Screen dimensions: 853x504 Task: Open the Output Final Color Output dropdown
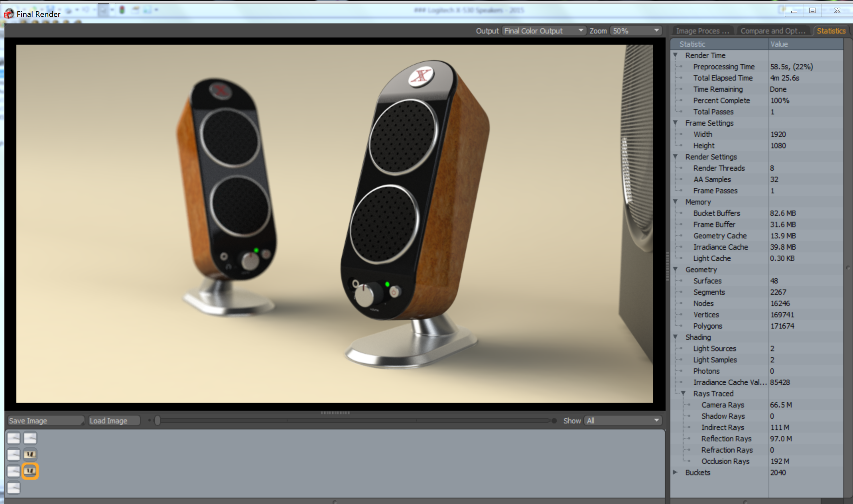tap(544, 31)
